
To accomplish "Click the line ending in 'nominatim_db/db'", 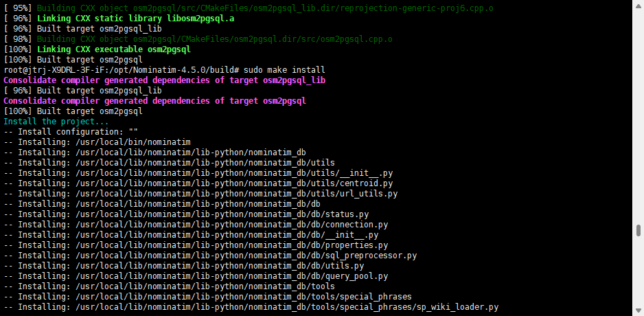I will [162, 204].
